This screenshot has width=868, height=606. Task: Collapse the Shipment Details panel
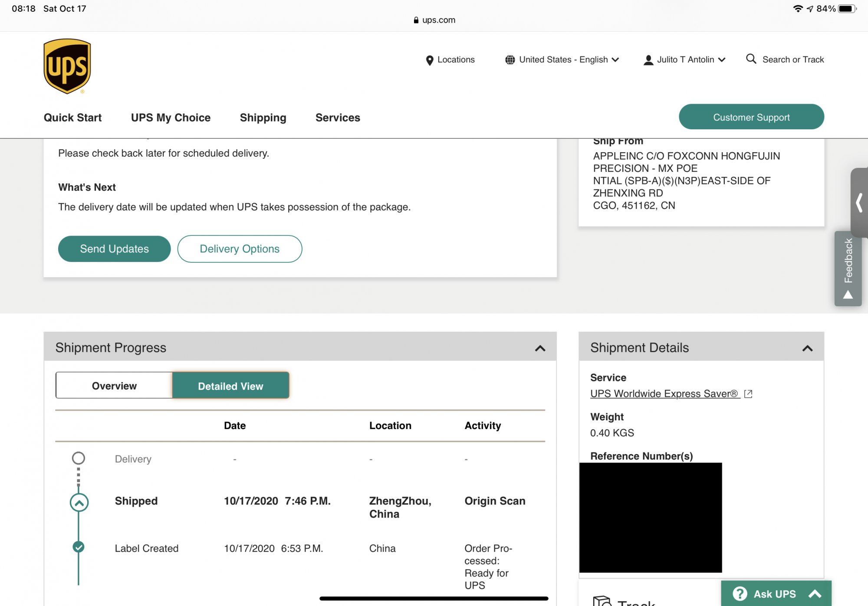click(807, 348)
